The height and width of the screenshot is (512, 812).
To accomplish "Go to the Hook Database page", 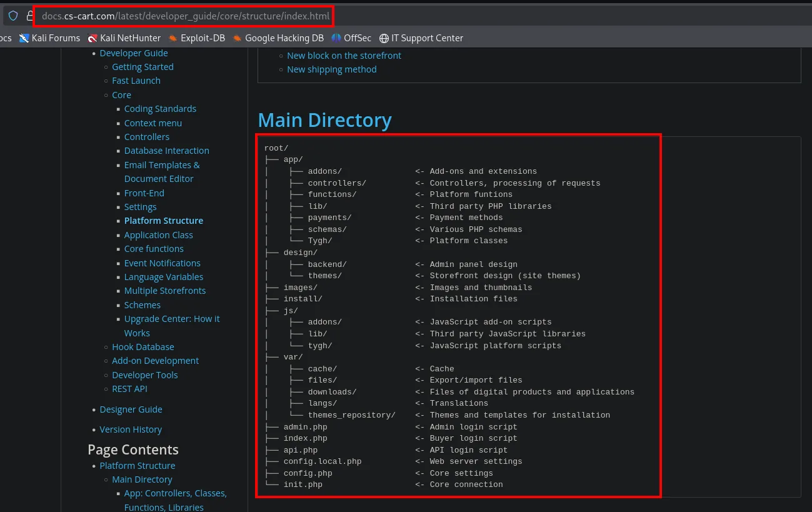I will click(x=143, y=347).
